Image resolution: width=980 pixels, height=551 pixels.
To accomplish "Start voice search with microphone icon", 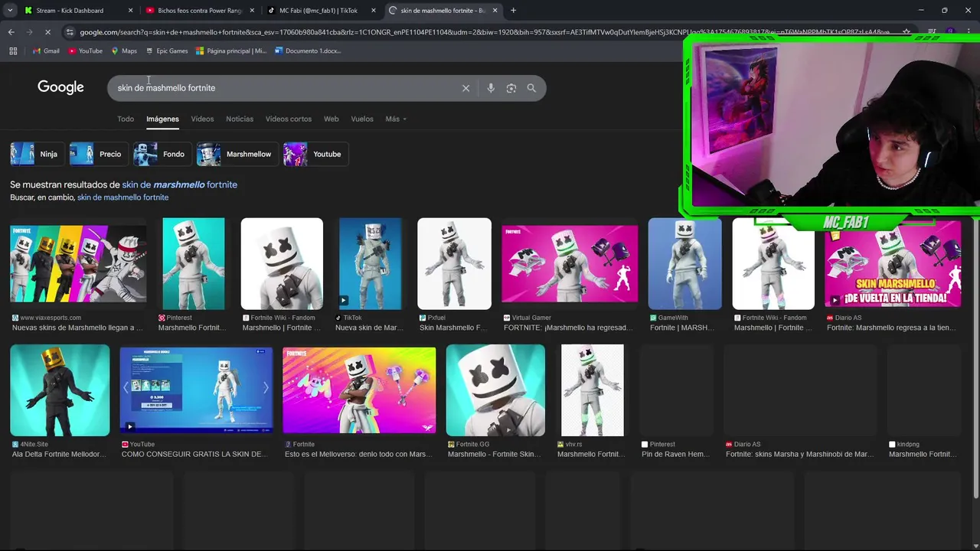I will [491, 88].
